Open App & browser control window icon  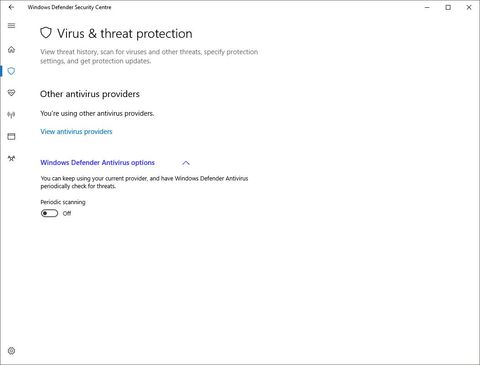11,136
